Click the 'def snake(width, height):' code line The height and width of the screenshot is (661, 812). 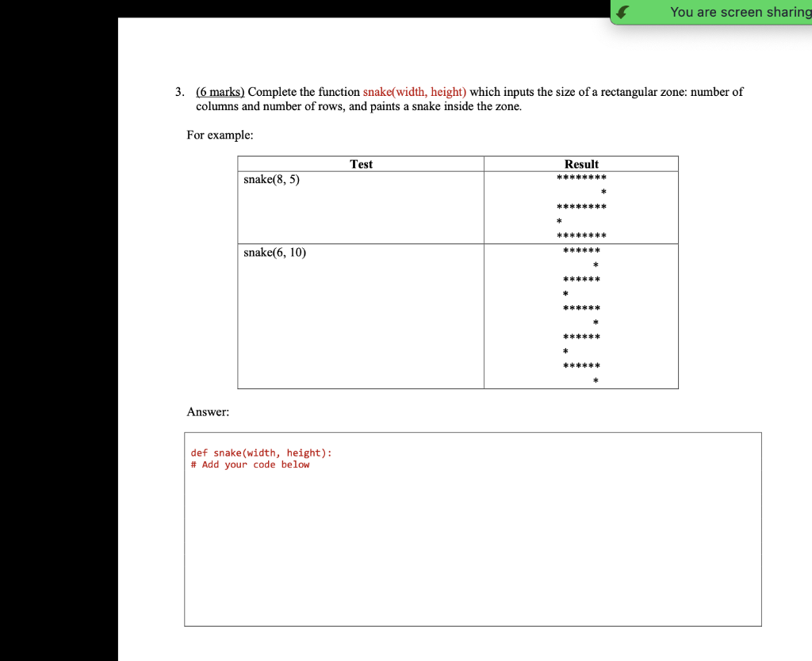[x=261, y=453]
